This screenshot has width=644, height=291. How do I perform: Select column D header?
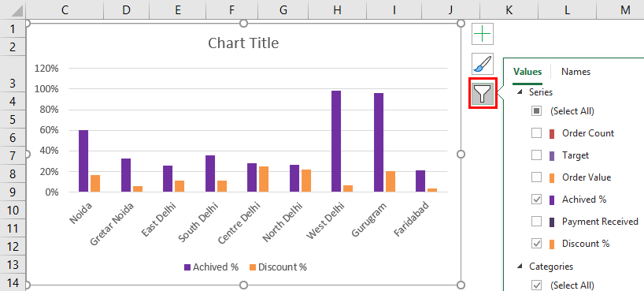127,10
